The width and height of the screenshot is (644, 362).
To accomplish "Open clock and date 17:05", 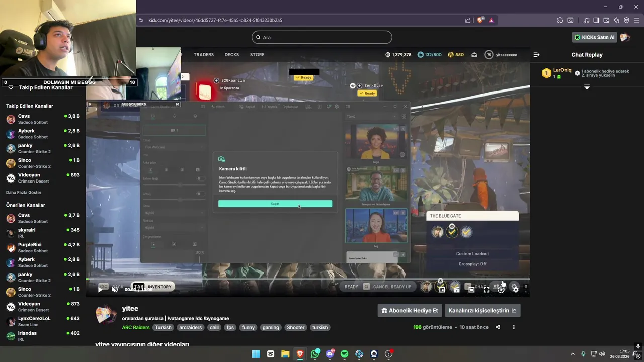I will click(620, 354).
